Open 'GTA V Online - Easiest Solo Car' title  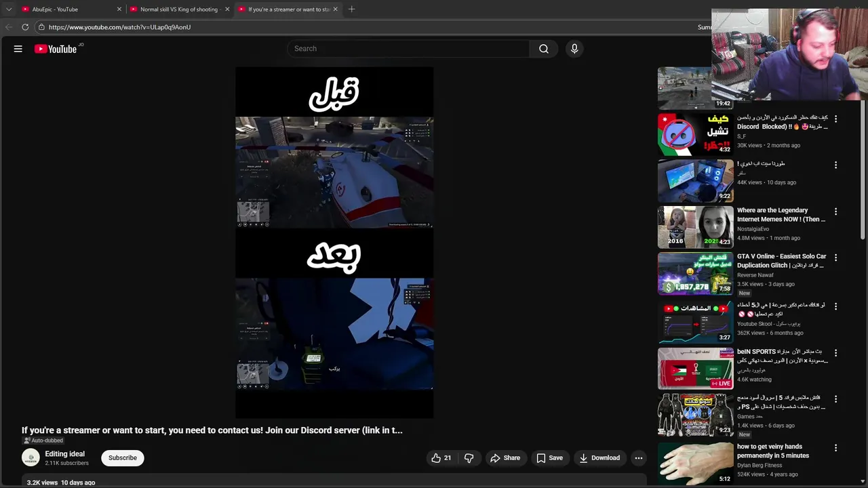pyautogui.click(x=781, y=261)
